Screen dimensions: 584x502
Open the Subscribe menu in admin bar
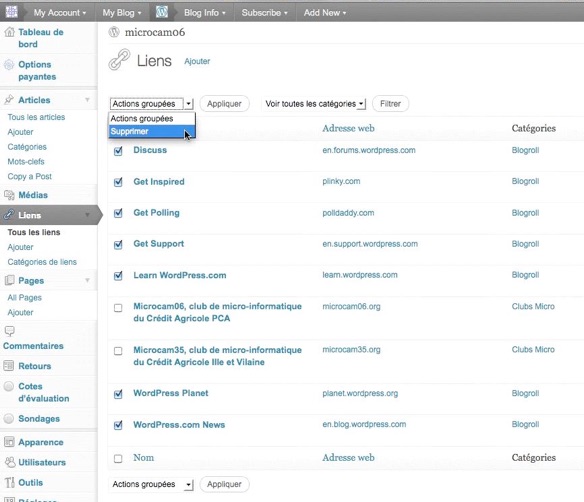pyautogui.click(x=264, y=13)
